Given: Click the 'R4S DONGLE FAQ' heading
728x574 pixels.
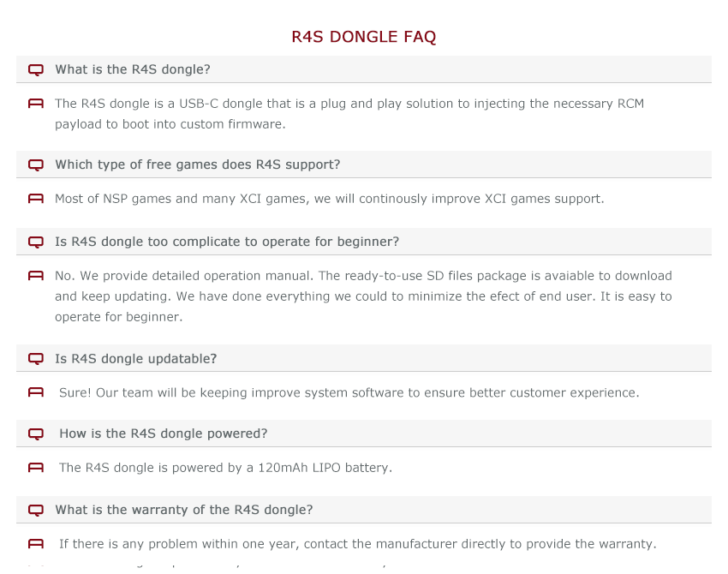Looking at the screenshot, I should (x=364, y=37).
